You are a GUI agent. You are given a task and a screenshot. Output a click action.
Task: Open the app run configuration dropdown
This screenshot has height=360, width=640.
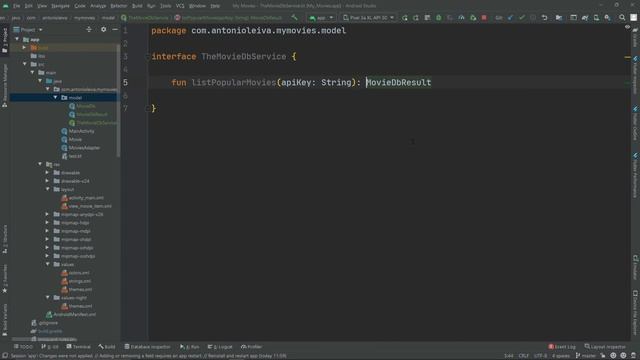[321, 18]
